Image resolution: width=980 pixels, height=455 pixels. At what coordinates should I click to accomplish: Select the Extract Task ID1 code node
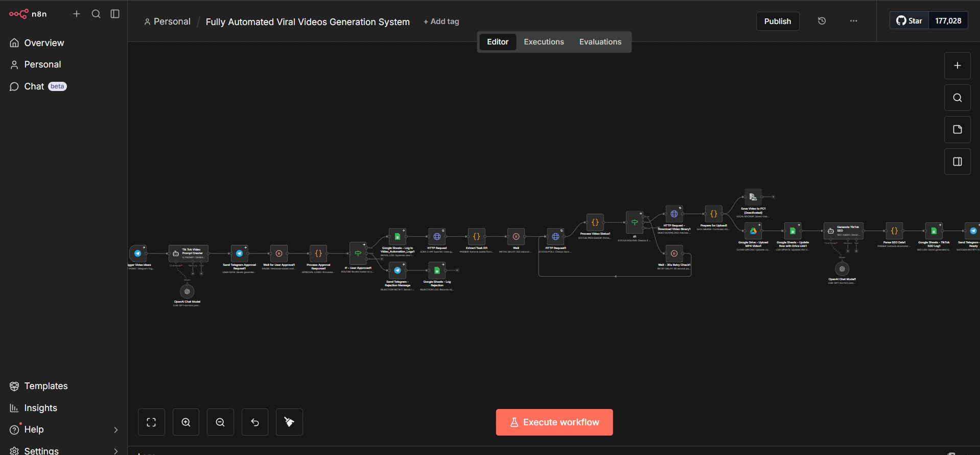pos(477,237)
